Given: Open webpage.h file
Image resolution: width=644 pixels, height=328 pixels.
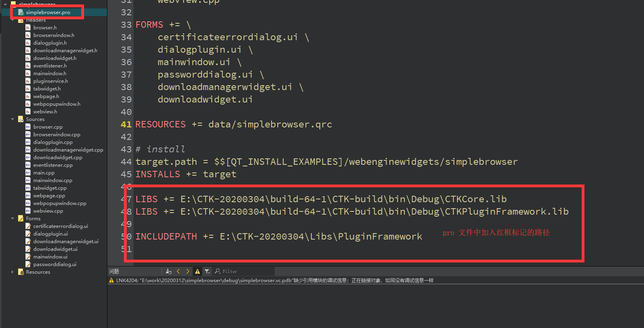Looking at the screenshot, I should coord(46,96).
